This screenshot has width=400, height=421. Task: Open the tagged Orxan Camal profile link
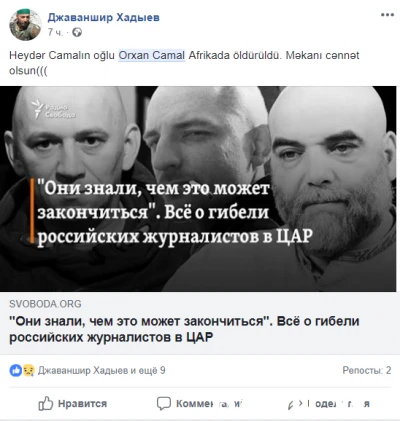(152, 55)
